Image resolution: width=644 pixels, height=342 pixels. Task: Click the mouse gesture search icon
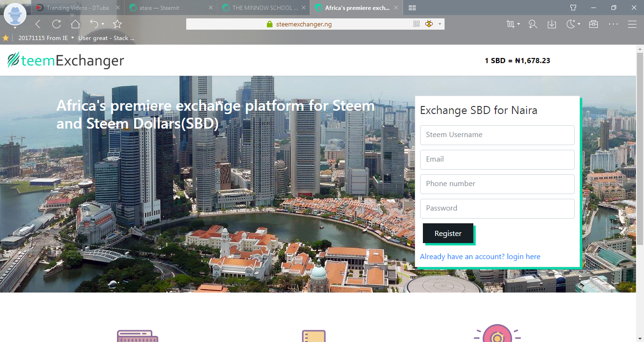533,24
